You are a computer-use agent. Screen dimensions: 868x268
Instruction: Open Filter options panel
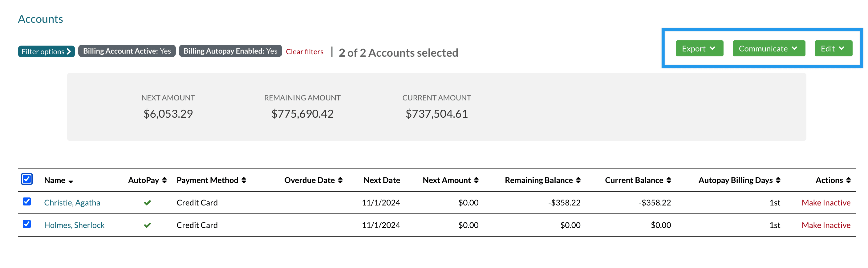pyautogui.click(x=46, y=51)
